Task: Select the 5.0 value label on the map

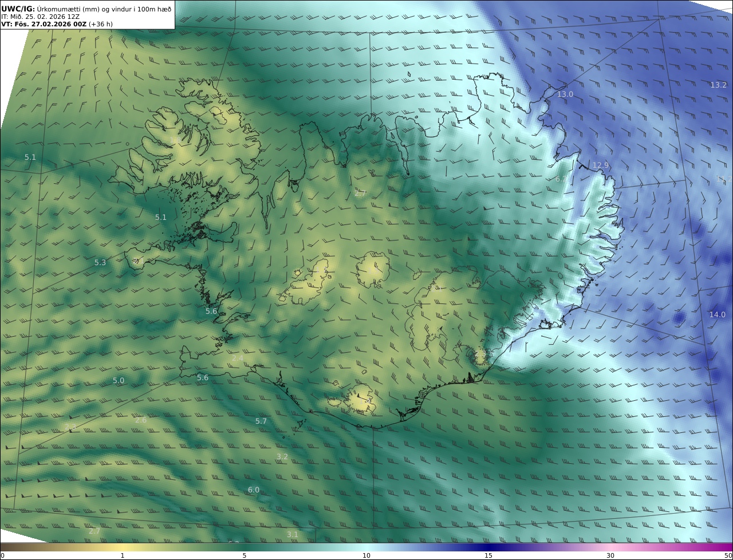Action: pyautogui.click(x=119, y=380)
